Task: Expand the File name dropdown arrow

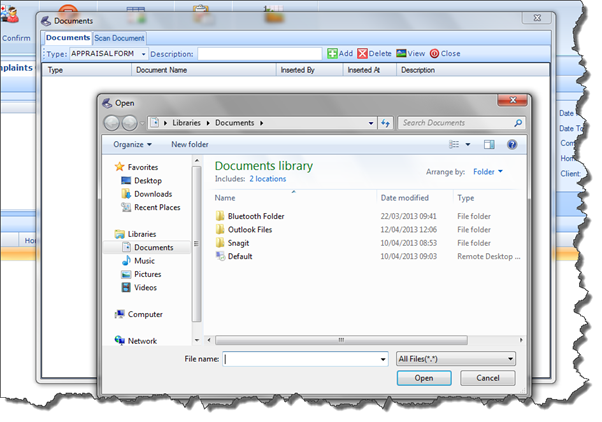Action: (383, 359)
